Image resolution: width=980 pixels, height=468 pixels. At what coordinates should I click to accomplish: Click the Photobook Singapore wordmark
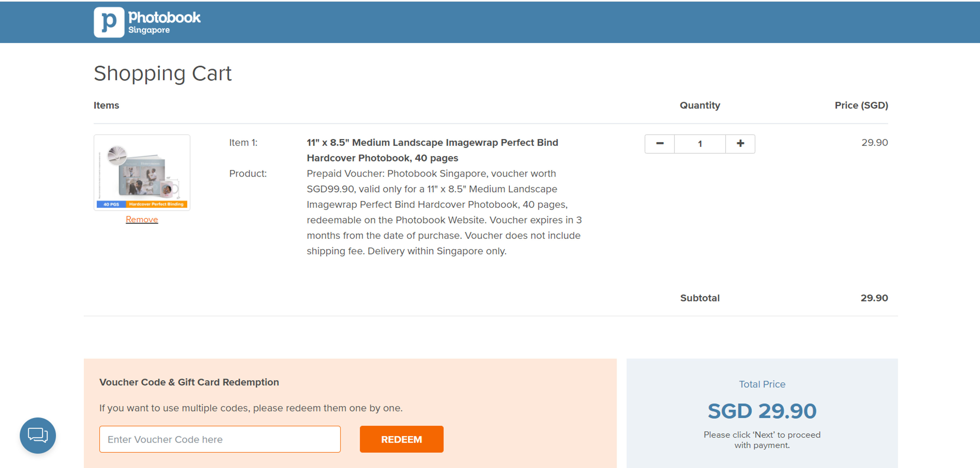[x=164, y=22]
